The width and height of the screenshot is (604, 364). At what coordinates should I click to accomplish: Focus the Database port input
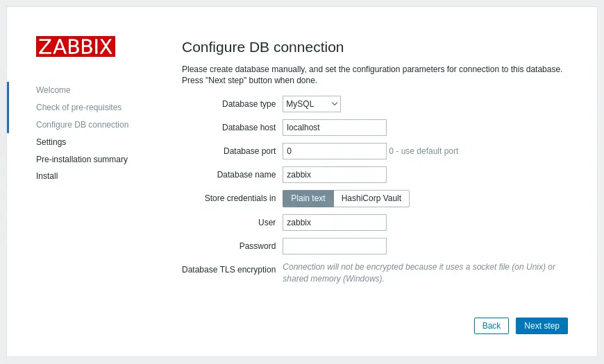[x=334, y=151]
